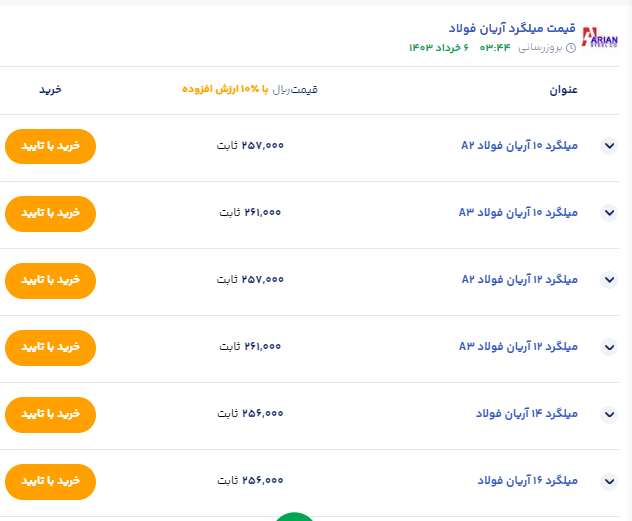Open the میلگرد ۱۶ آریان فولاد link
632x521 pixels.
click(x=527, y=481)
